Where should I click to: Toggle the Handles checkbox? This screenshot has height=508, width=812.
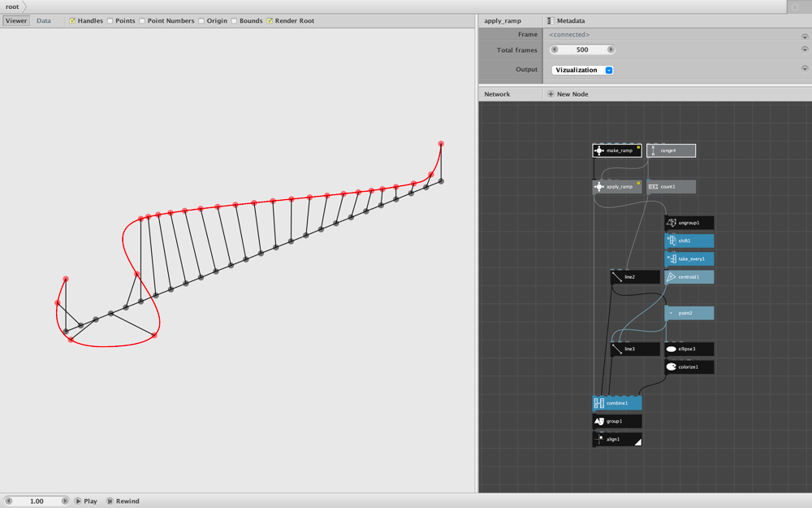coord(72,21)
